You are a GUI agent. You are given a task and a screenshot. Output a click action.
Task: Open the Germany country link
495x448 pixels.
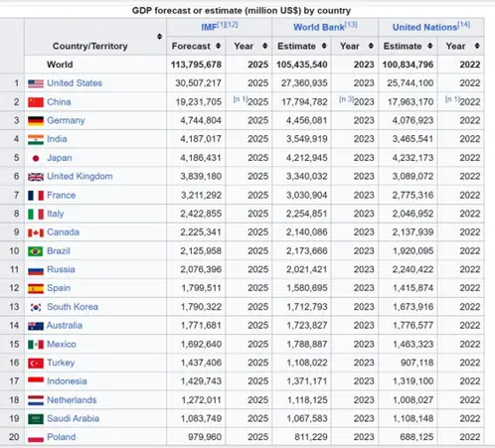66,120
